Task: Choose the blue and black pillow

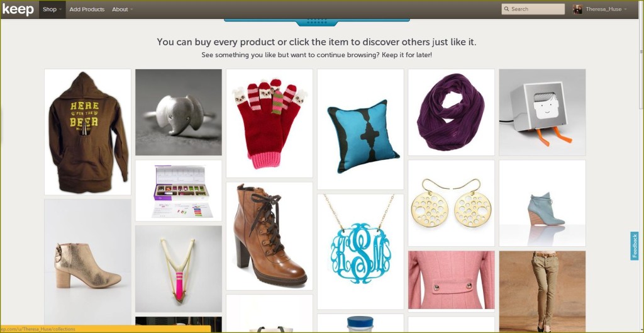Action: (x=360, y=130)
